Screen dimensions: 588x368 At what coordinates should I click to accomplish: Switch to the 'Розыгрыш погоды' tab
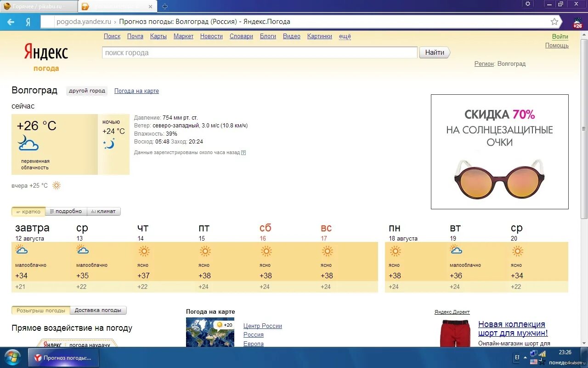41,310
